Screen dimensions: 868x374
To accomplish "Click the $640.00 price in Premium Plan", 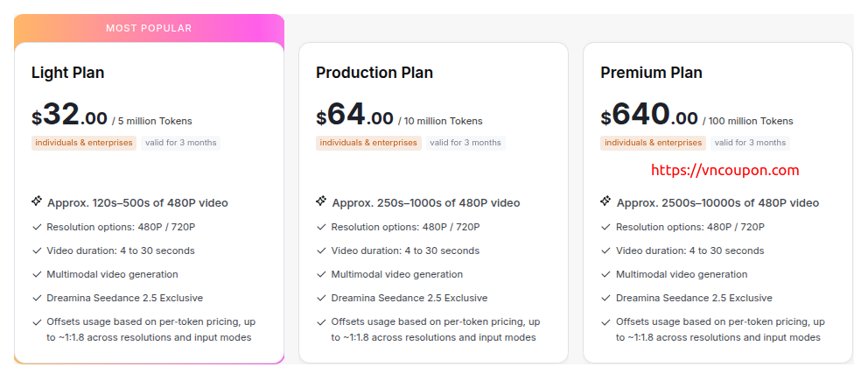I will click(649, 115).
